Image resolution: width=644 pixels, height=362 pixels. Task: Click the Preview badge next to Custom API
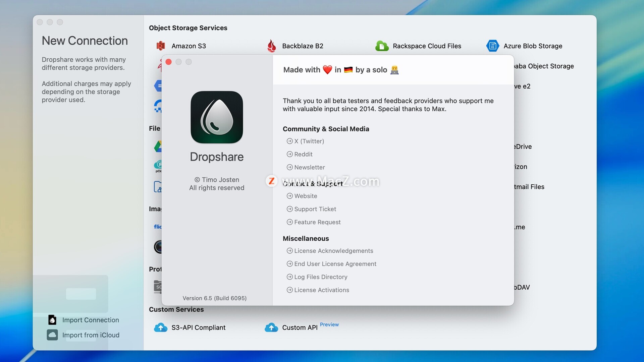pyautogui.click(x=329, y=324)
